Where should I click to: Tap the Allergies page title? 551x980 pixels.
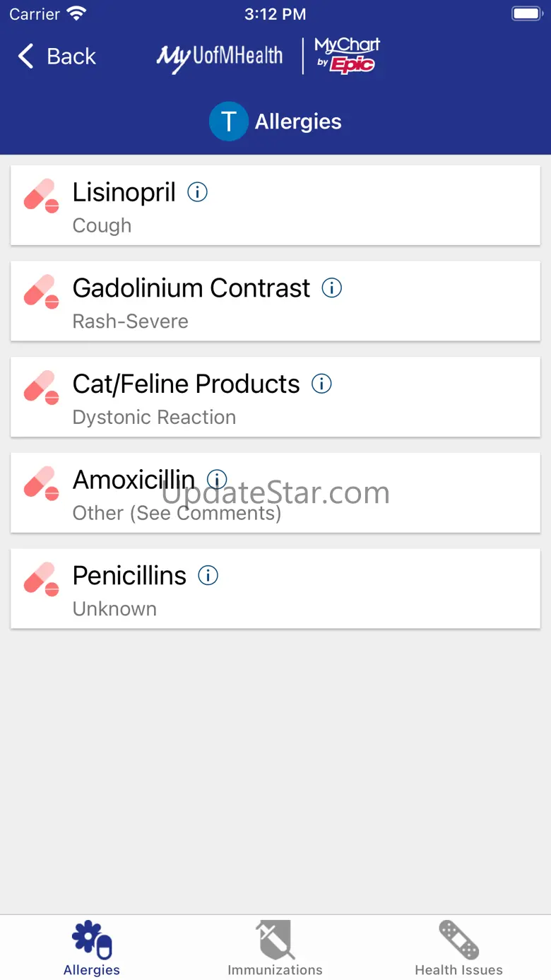(298, 122)
